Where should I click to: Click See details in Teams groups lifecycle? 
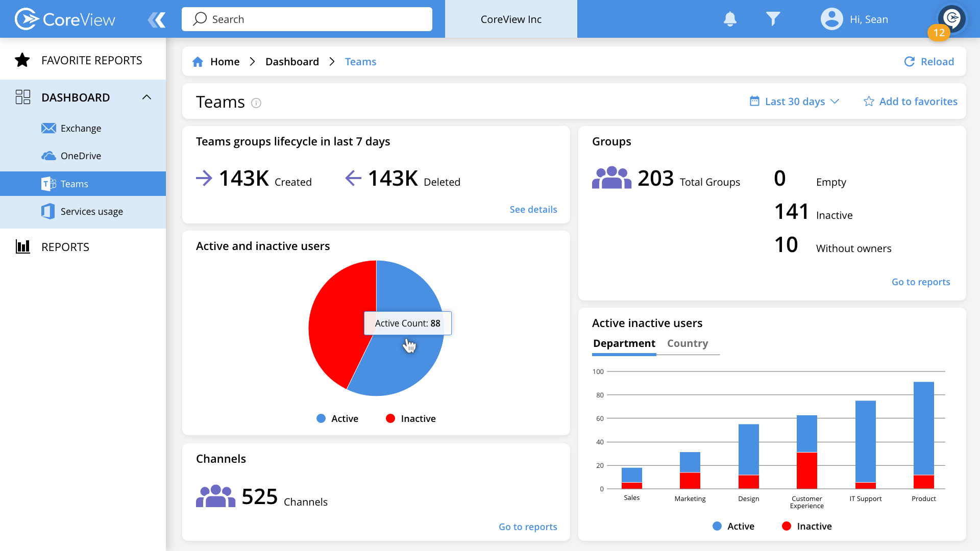(x=533, y=209)
